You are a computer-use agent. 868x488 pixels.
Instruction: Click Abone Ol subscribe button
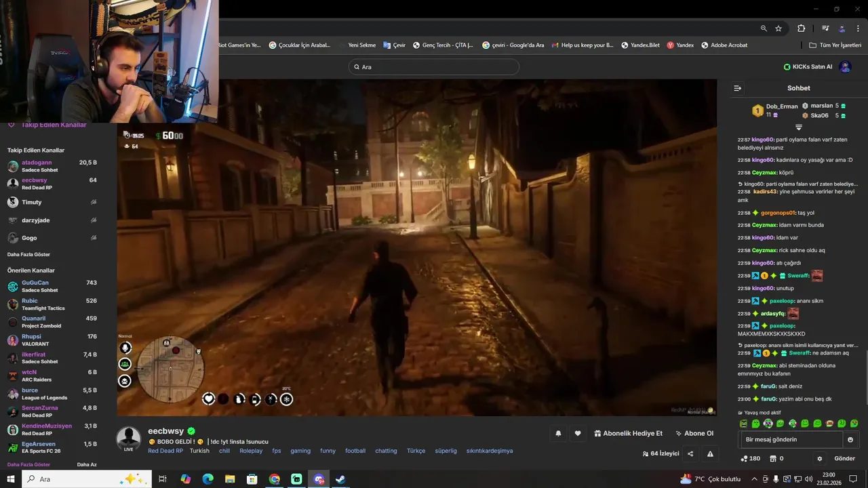point(694,434)
